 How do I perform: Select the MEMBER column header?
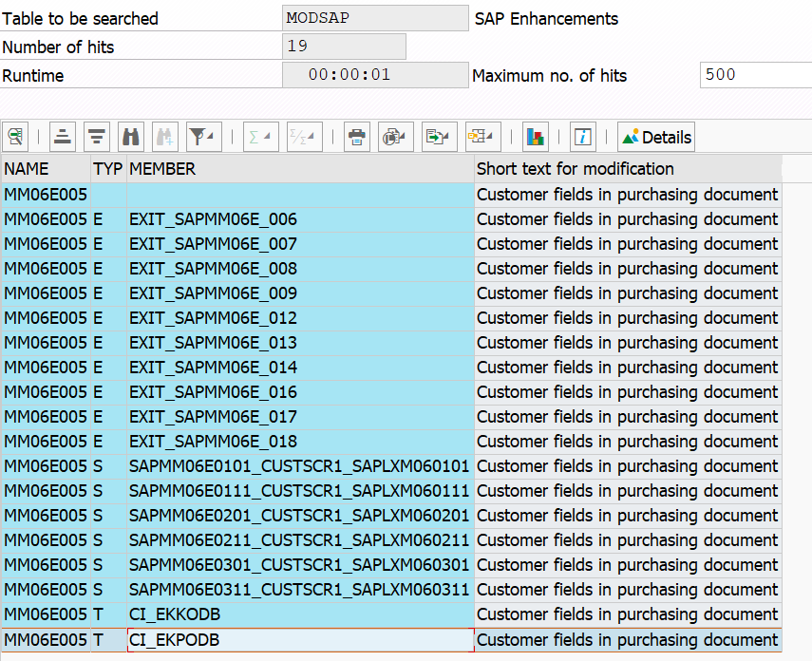tap(300, 169)
